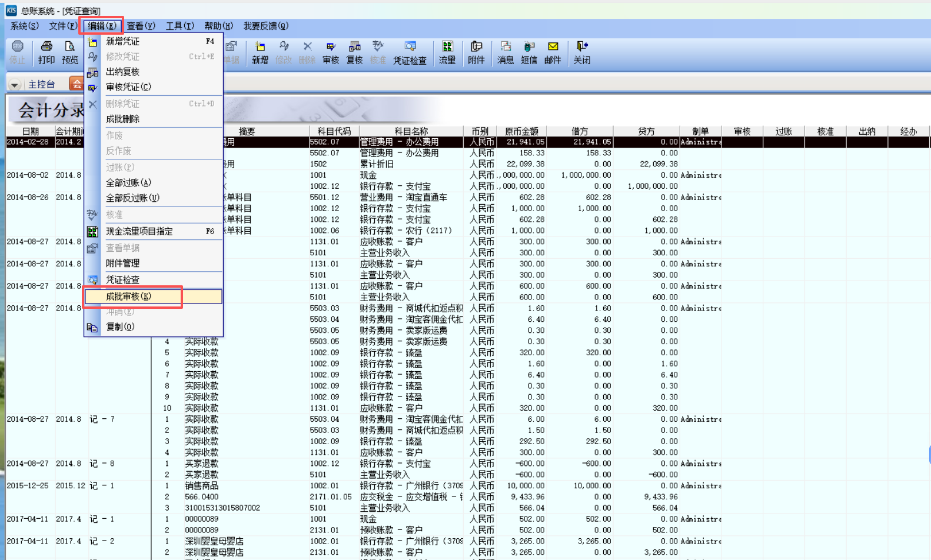This screenshot has width=931, height=560.
Task: Click the 短信 (SMS) toolbar icon
Action: coord(529,52)
